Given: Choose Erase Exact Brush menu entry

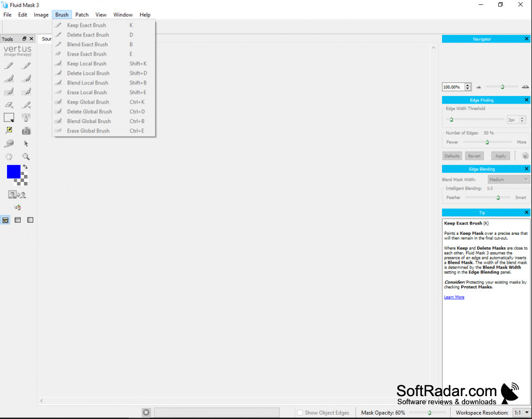Looking at the screenshot, I should [x=104, y=54].
